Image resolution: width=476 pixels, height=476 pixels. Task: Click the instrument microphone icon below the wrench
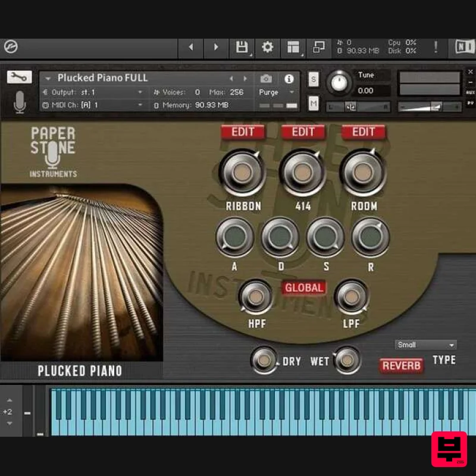pos(20,102)
